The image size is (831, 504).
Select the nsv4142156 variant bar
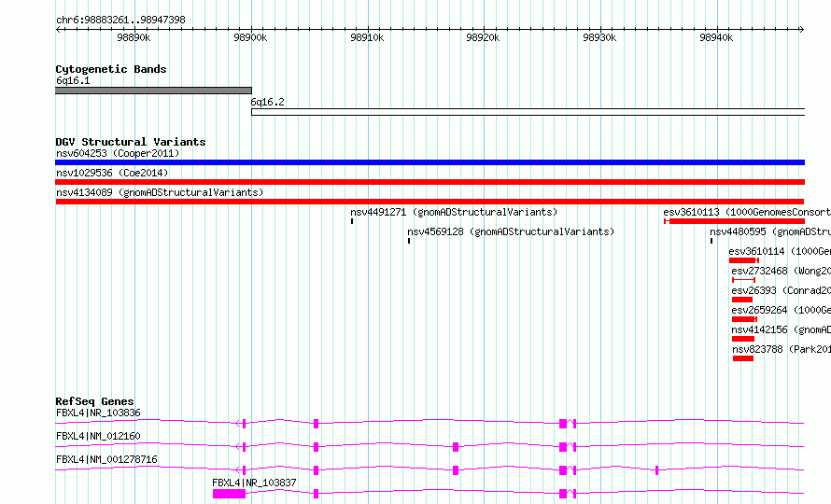[x=743, y=339]
